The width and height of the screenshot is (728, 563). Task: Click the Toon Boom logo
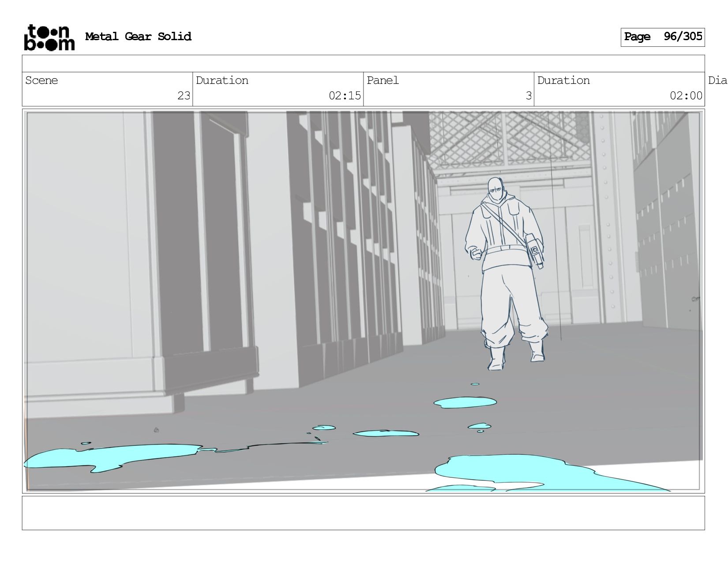(x=49, y=38)
